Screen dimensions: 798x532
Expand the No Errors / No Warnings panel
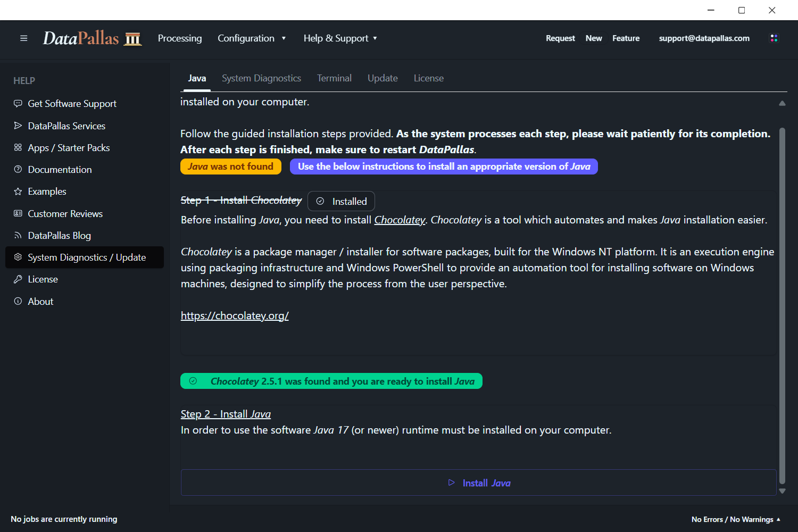pyautogui.click(x=736, y=519)
